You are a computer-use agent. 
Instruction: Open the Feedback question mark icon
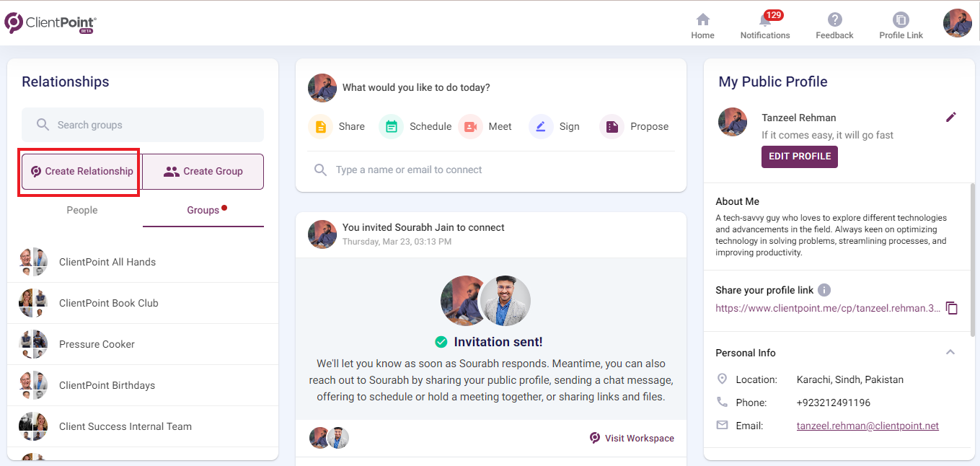pyautogui.click(x=834, y=19)
